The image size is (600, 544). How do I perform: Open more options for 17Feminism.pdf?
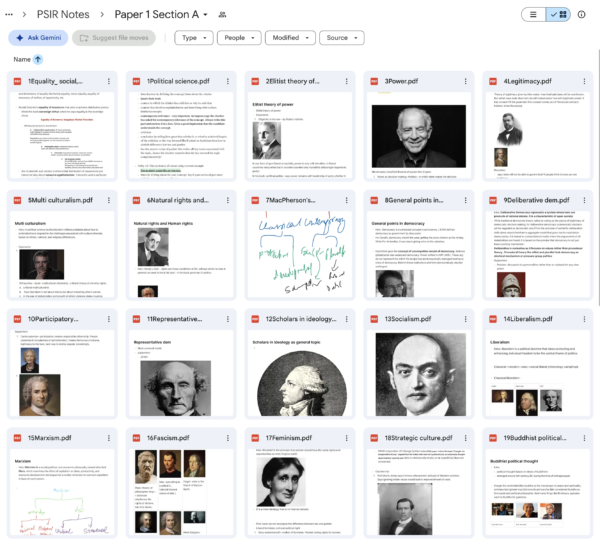[346, 438]
